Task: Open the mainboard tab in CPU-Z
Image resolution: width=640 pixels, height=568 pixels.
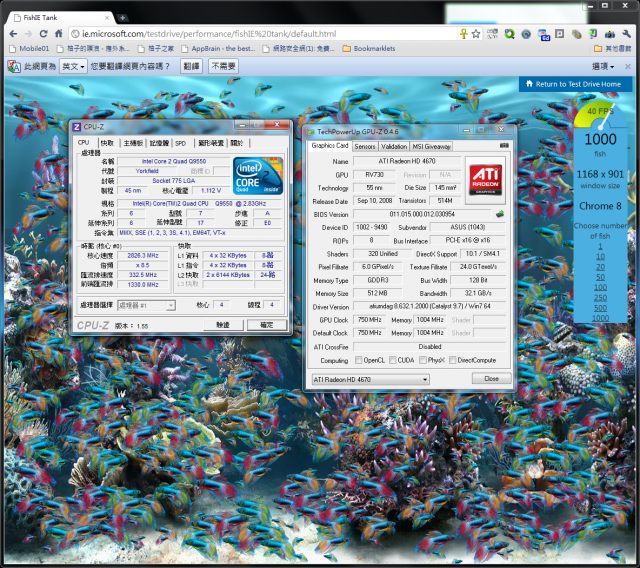Action: click(133, 143)
